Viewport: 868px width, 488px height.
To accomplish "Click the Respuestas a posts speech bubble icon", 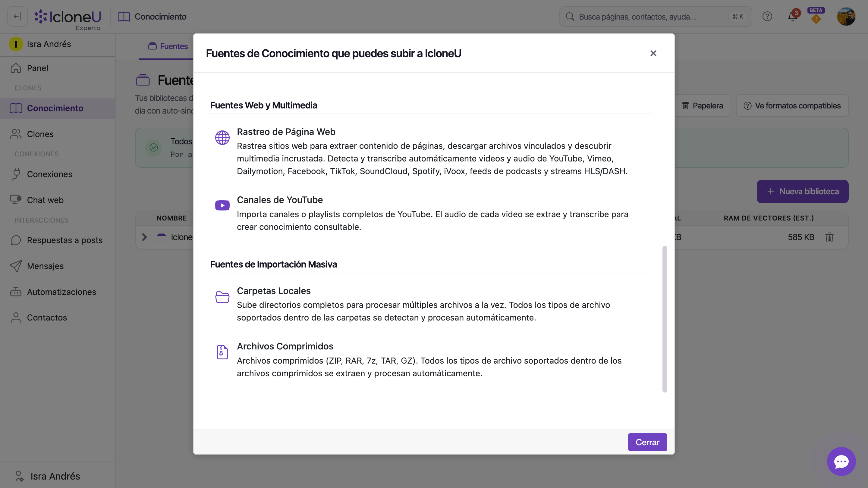I will click(x=16, y=240).
